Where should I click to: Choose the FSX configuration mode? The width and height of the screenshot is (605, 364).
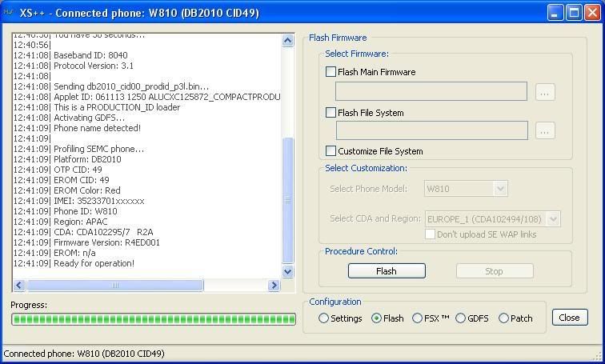click(x=418, y=318)
